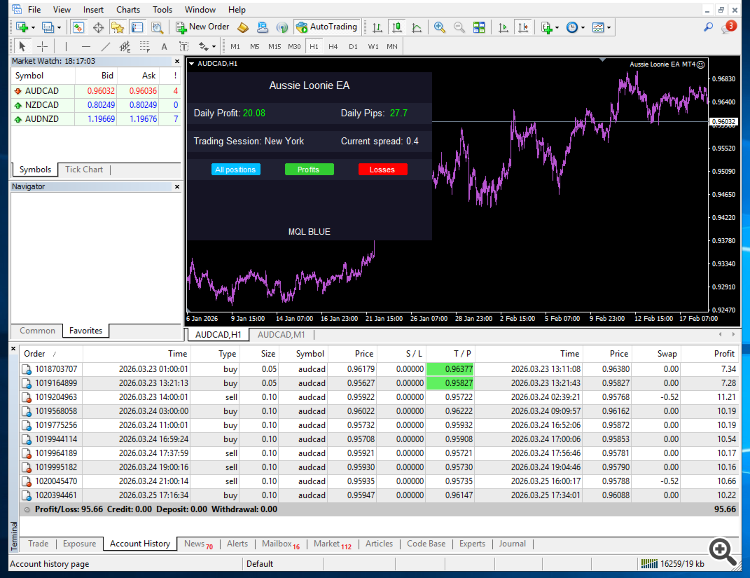Screen dimensions: 750x578
Task: Switch chart to Bar Chart style
Action: tap(377, 27)
